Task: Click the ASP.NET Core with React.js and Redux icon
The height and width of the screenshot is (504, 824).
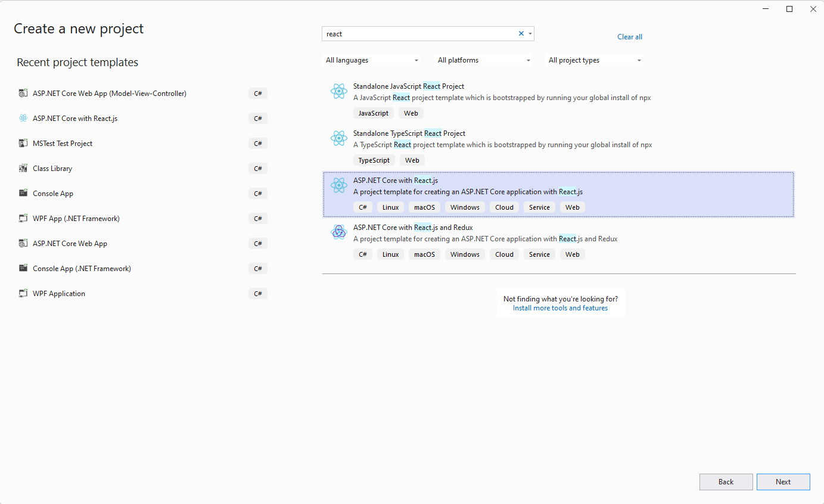Action: point(339,232)
